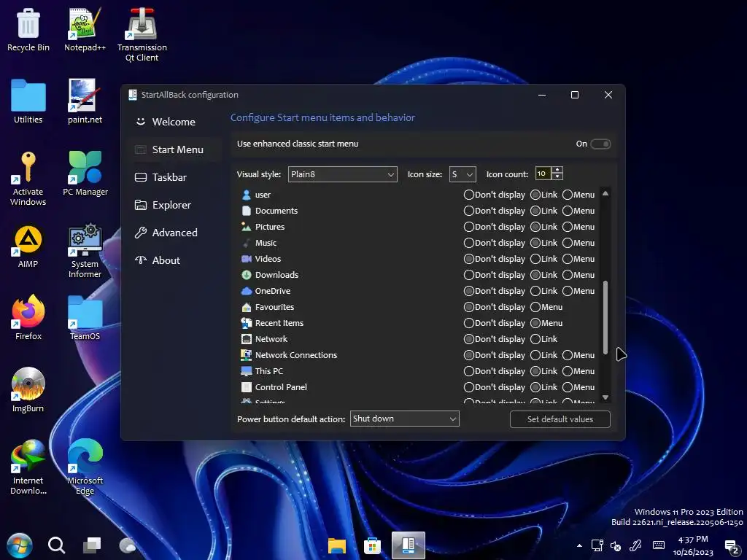The image size is (747, 560).
Task: Select the Start Menu section
Action: (x=174, y=149)
